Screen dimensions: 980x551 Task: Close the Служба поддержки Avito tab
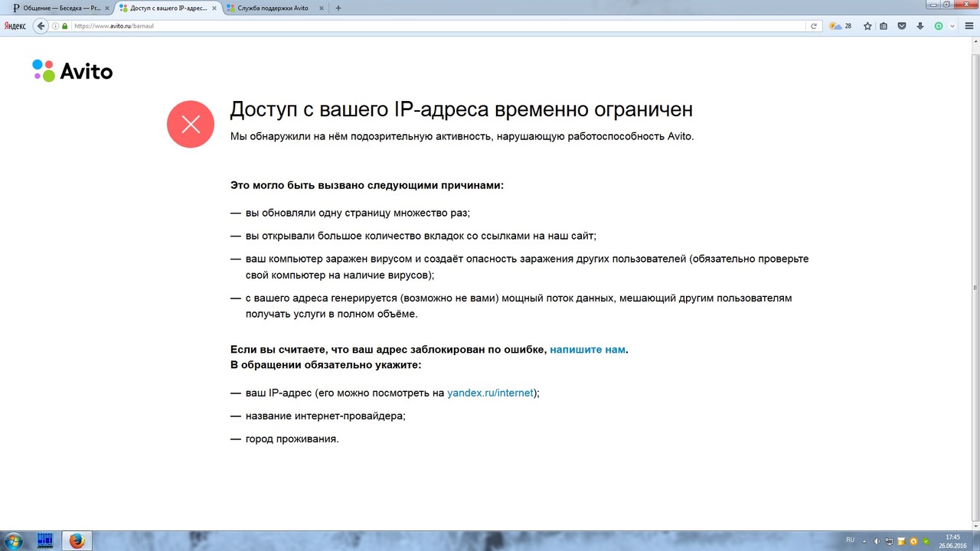[322, 8]
